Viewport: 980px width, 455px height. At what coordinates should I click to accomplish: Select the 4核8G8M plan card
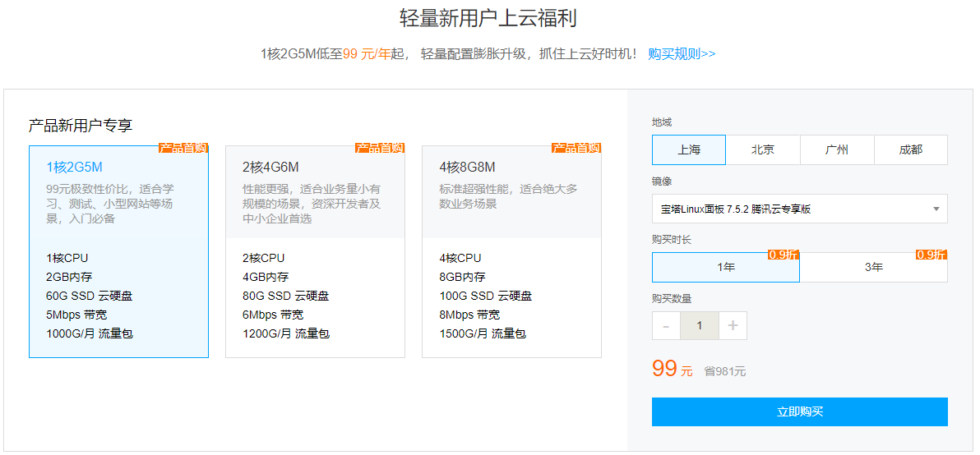[x=512, y=251]
